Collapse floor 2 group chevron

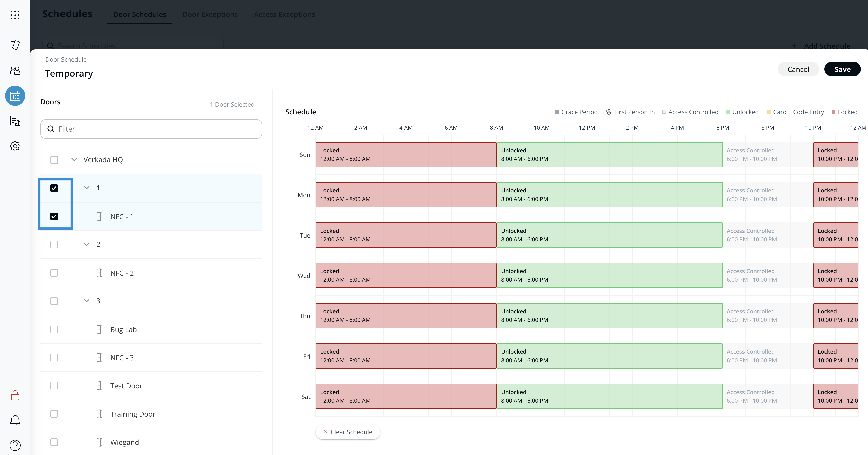(87, 244)
